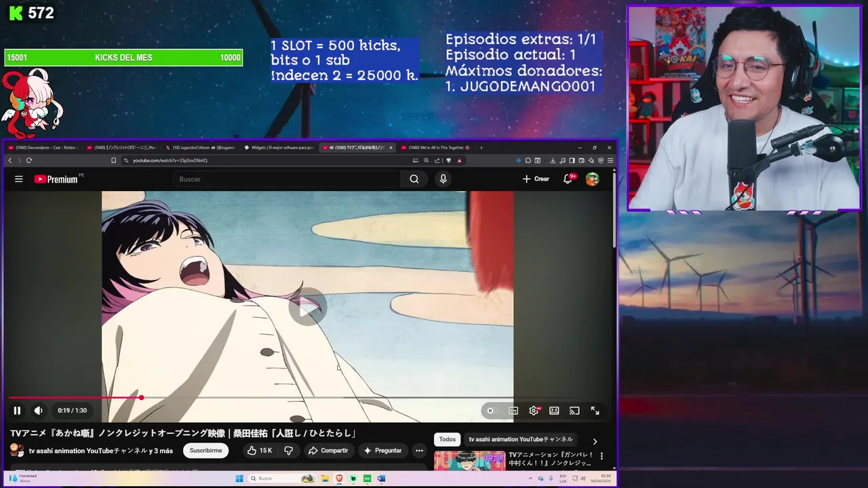Close the active TVアニメ tab
This screenshot has height=488, width=868.
[391, 147]
